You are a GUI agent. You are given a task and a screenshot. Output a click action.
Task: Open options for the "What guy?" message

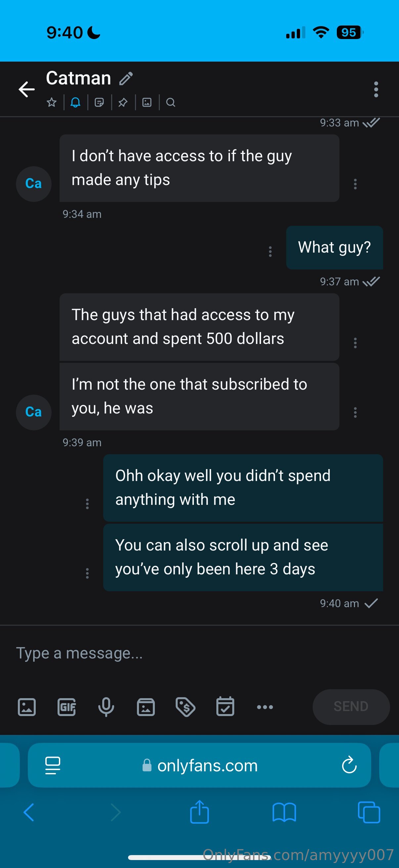click(x=270, y=251)
